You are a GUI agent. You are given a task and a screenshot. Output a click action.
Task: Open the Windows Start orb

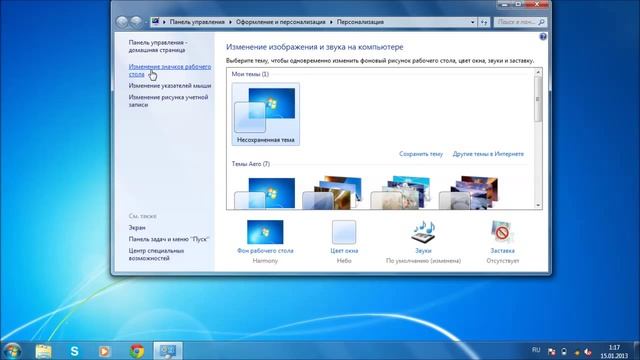[12, 351]
